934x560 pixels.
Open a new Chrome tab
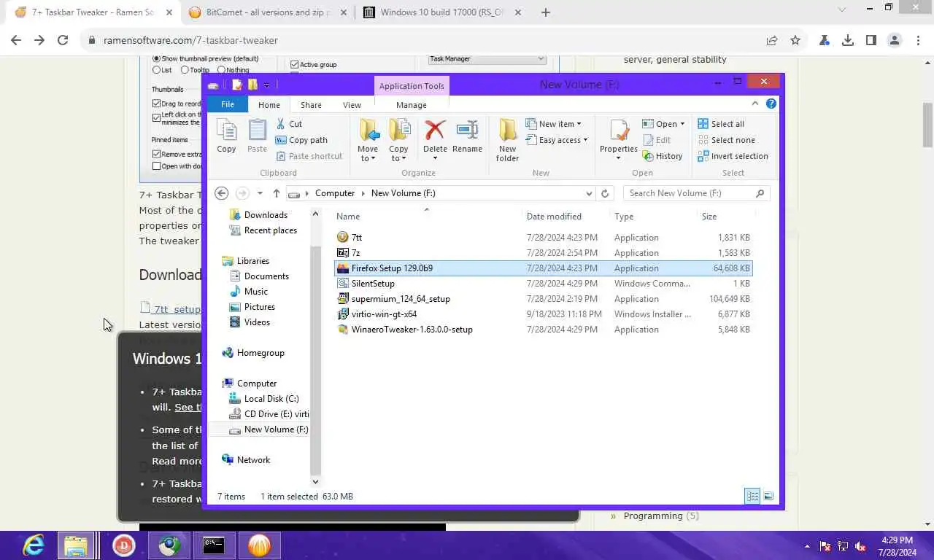coord(546,12)
